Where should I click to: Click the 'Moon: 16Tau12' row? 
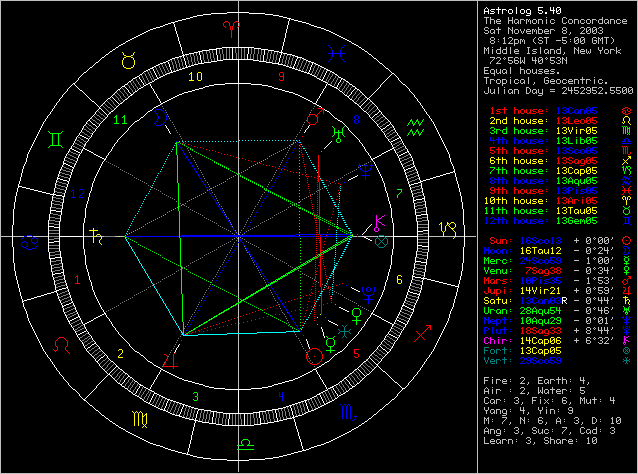557,251
